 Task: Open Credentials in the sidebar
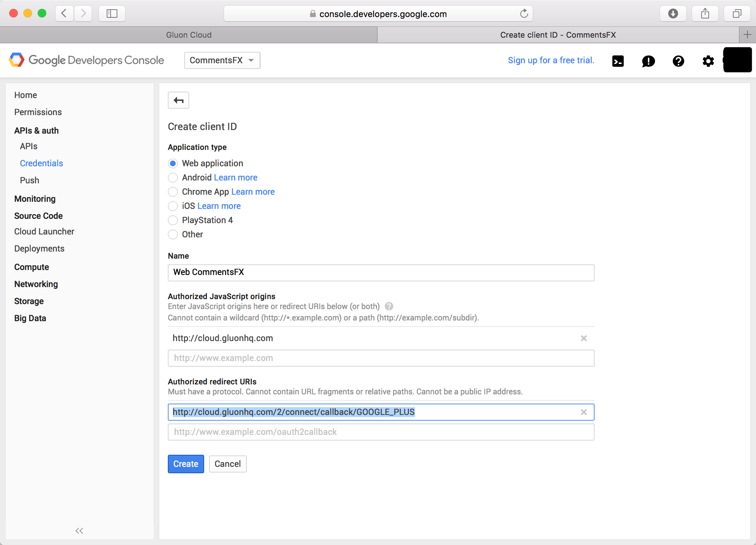pyautogui.click(x=41, y=163)
